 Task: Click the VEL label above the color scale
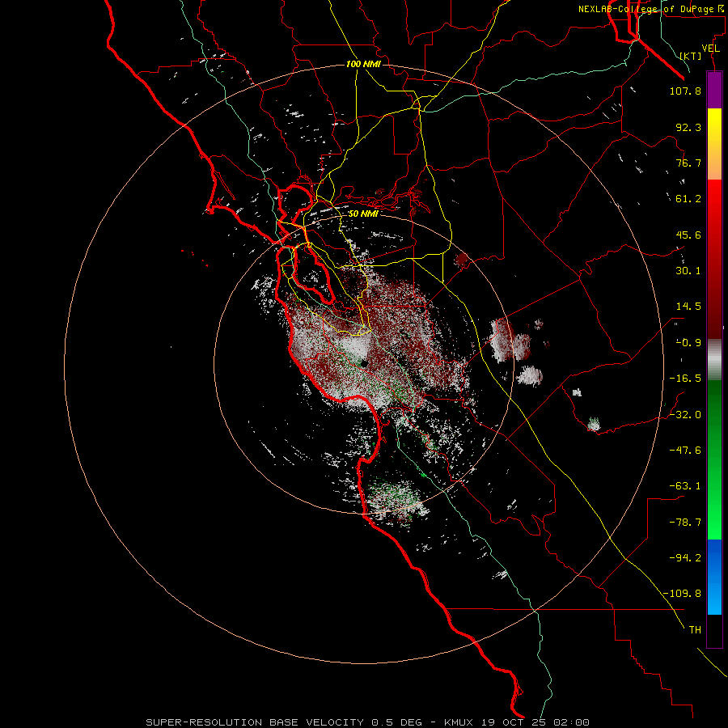[x=711, y=49]
